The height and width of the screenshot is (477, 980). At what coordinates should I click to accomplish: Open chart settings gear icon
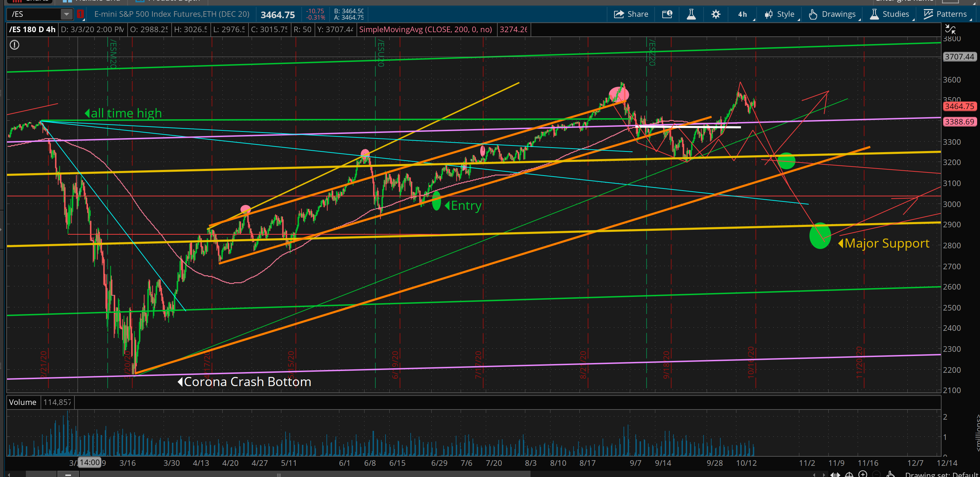coord(715,14)
